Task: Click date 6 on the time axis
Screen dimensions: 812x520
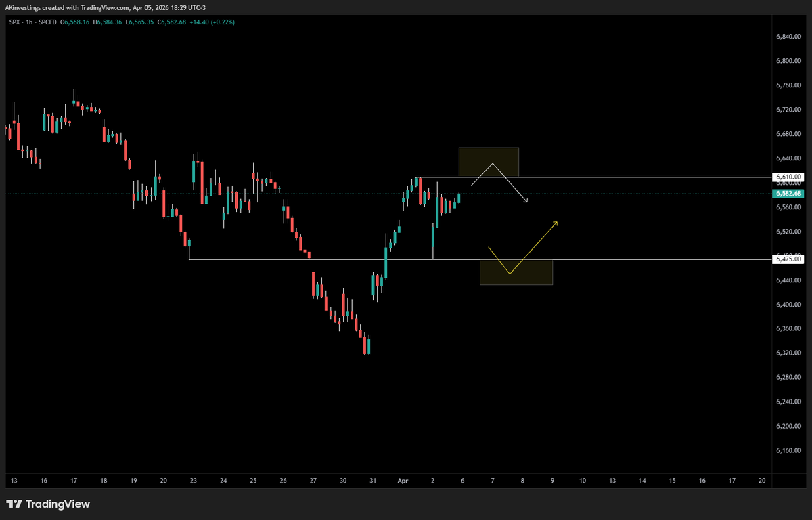Action: [x=463, y=481]
